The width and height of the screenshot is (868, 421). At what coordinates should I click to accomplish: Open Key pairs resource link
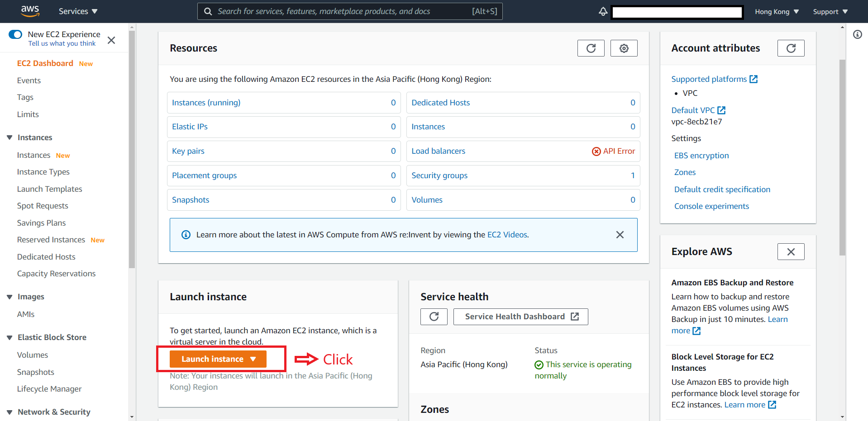[188, 151]
